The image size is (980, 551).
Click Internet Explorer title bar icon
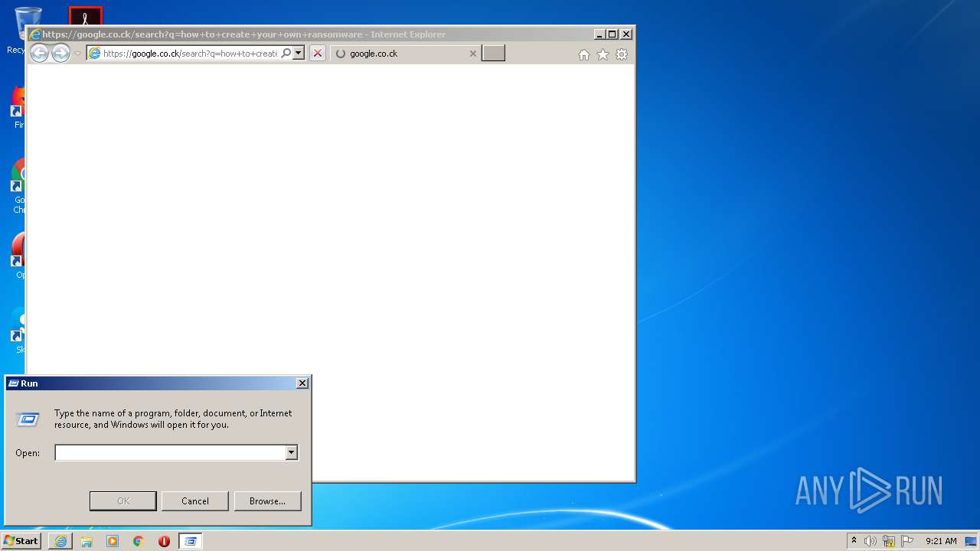pos(34,34)
